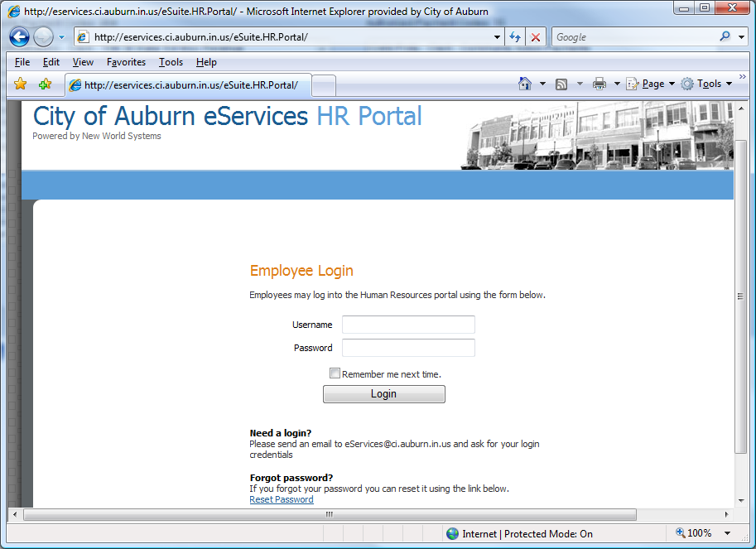Open the recent pages dropdown beside Forward
This screenshot has width=756, height=549.
tap(62, 37)
